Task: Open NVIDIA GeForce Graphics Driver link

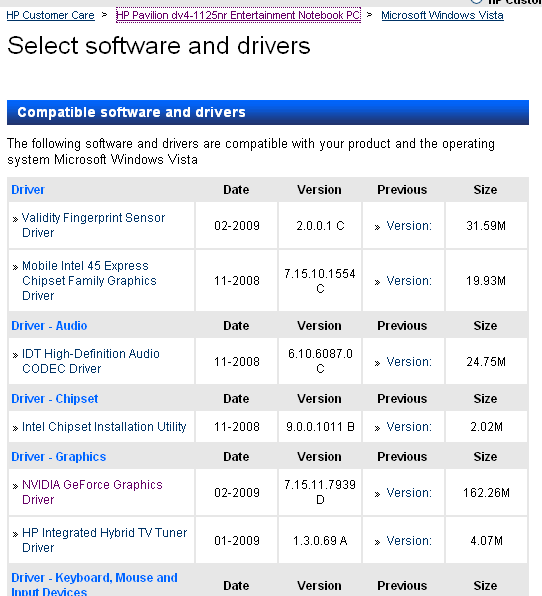Action: 92,492
